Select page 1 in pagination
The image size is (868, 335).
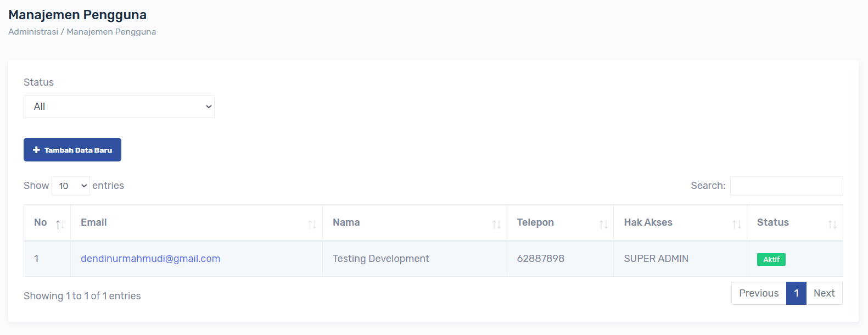796,293
